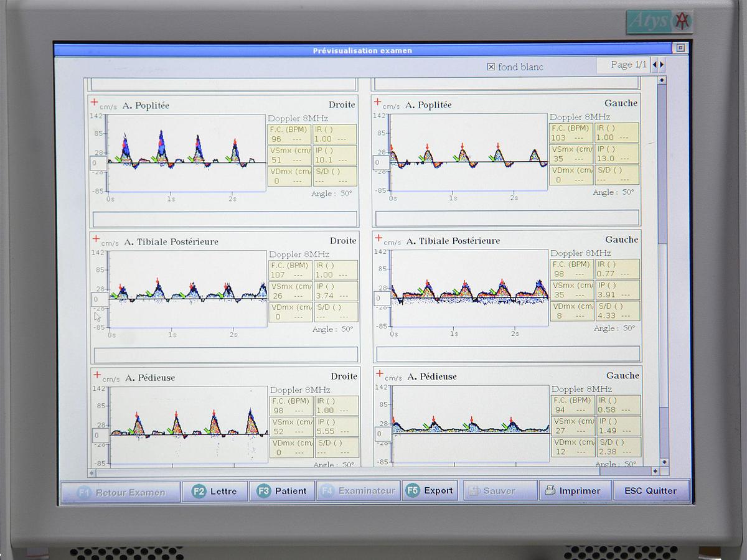Toggle the fond blanc checkbox
This screenshot has height=560, width=747.
coord(491,67)
